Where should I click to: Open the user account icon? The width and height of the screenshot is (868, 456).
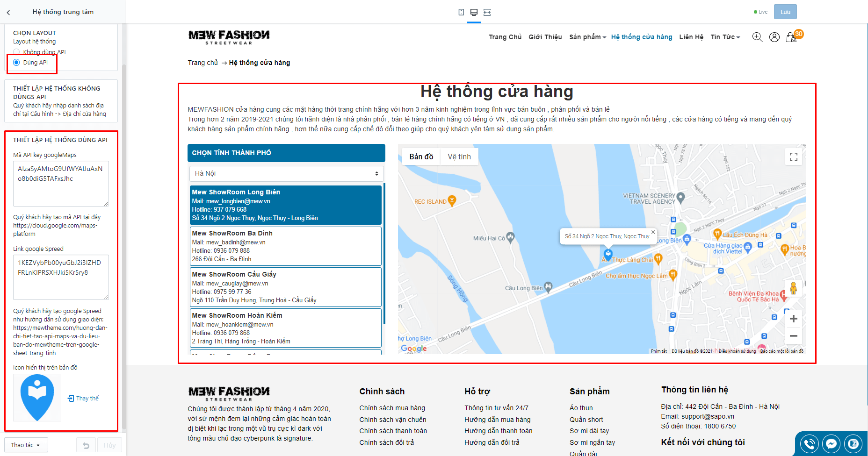click(774, 37)
